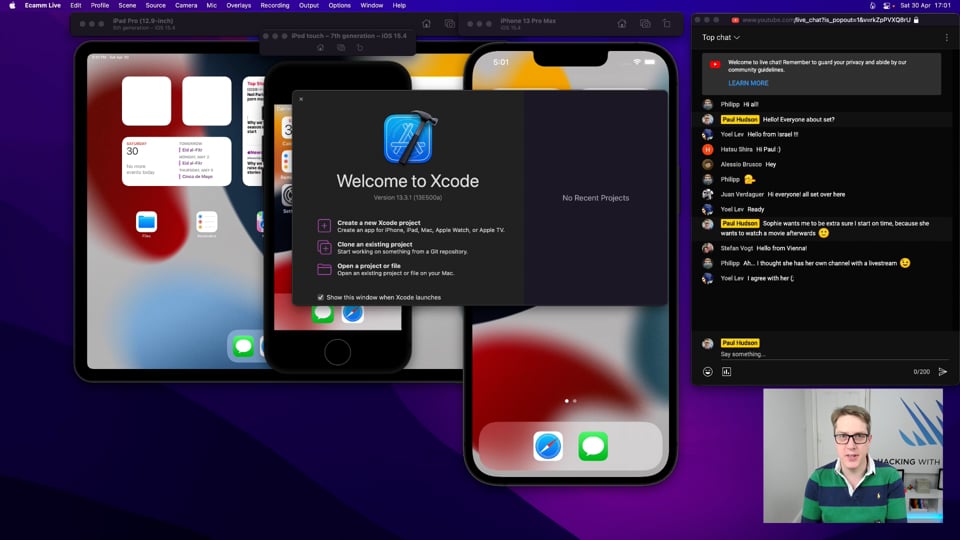Toggle Show this window when Xcode launches

320,297
